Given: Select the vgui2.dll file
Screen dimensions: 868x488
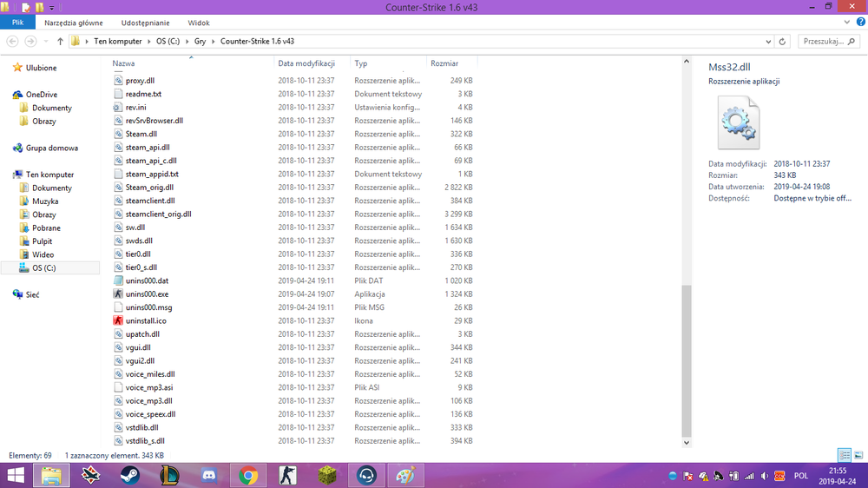Looking at the screenshot, I should coord(140,360).
